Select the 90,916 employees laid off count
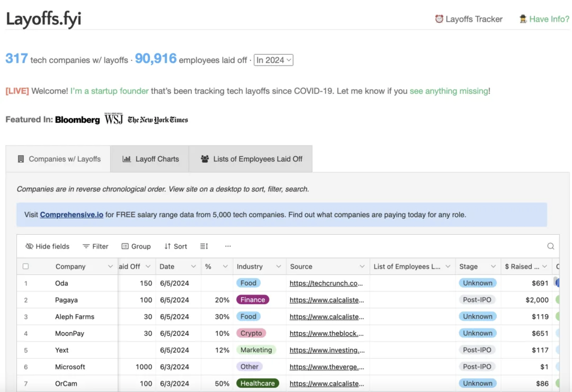 [x=156, y=58]
